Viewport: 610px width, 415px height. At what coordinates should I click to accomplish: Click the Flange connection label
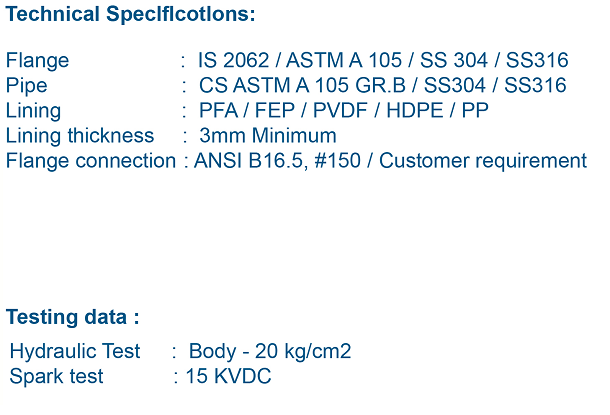click(x=91, y=161)
